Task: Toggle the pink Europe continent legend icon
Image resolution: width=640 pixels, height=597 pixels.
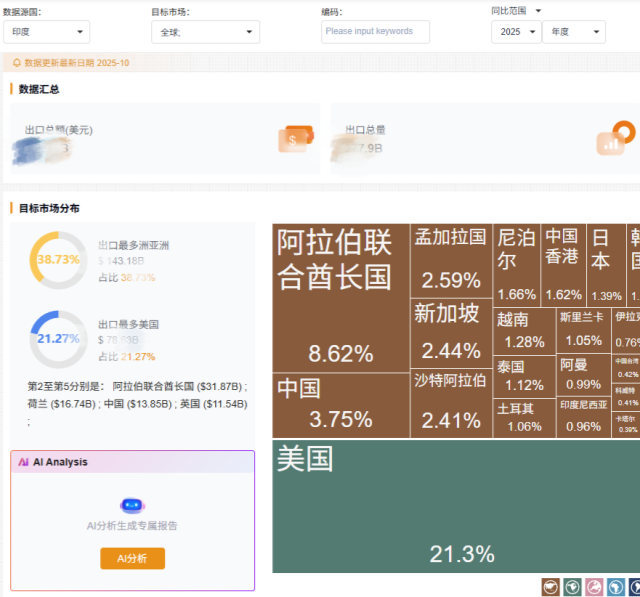Action: tap(594, 587)
